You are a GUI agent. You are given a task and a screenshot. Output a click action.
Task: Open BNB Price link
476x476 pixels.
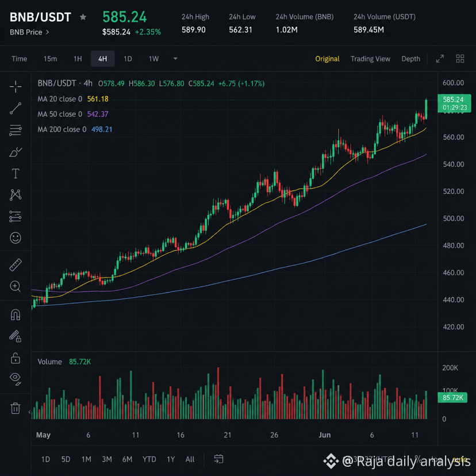click(29, 32)
